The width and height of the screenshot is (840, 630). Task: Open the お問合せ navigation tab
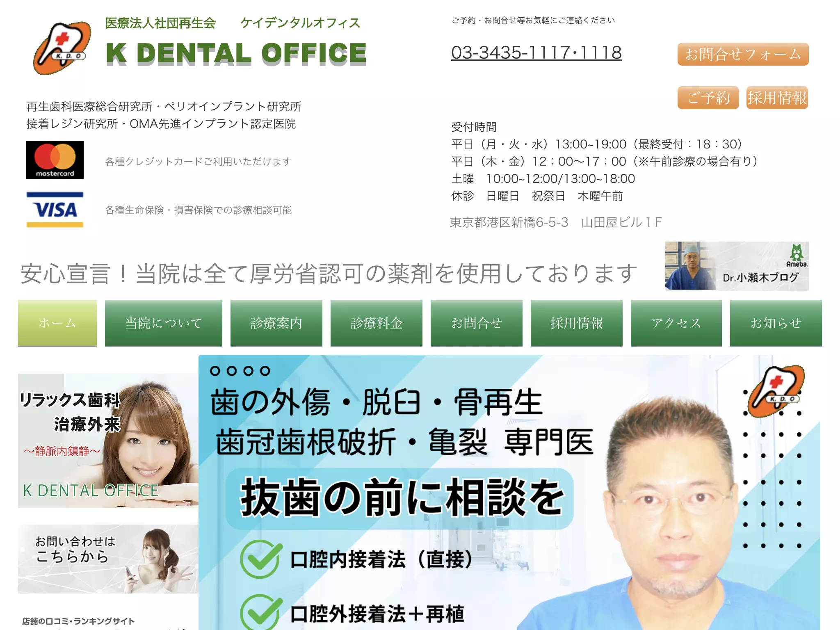(x=477, y=323)
